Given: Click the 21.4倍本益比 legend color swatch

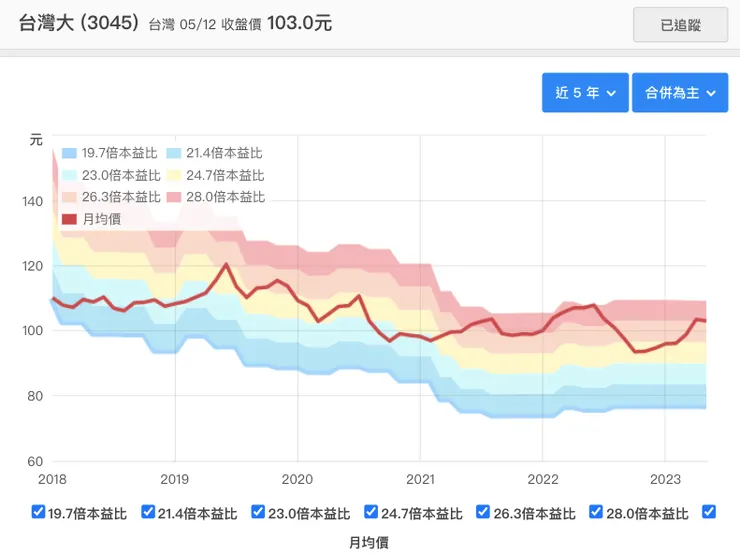Looking at the screenshot, I should pos(174,153).
